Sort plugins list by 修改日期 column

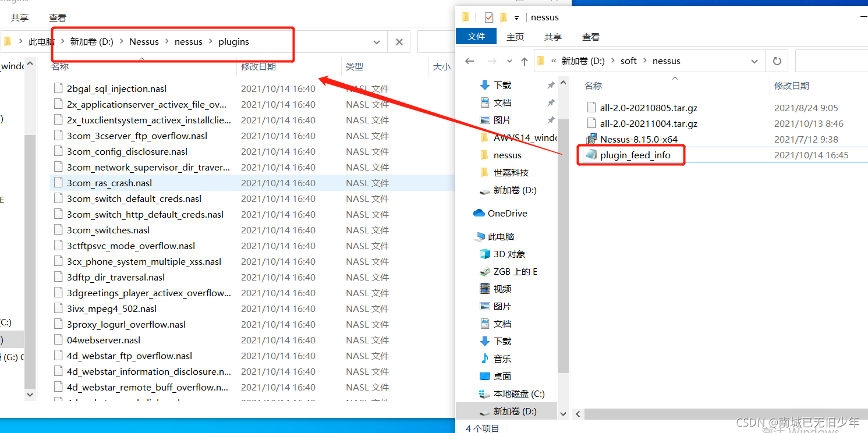pos(258,66)
